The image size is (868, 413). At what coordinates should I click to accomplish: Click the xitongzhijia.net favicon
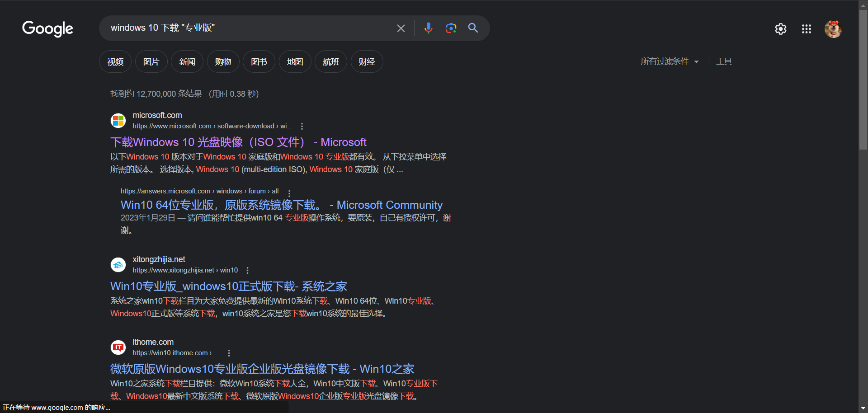click(x=118, y=265)
